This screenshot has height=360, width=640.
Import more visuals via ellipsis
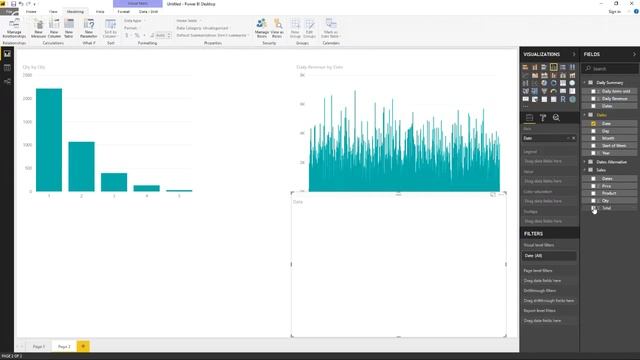526,106
